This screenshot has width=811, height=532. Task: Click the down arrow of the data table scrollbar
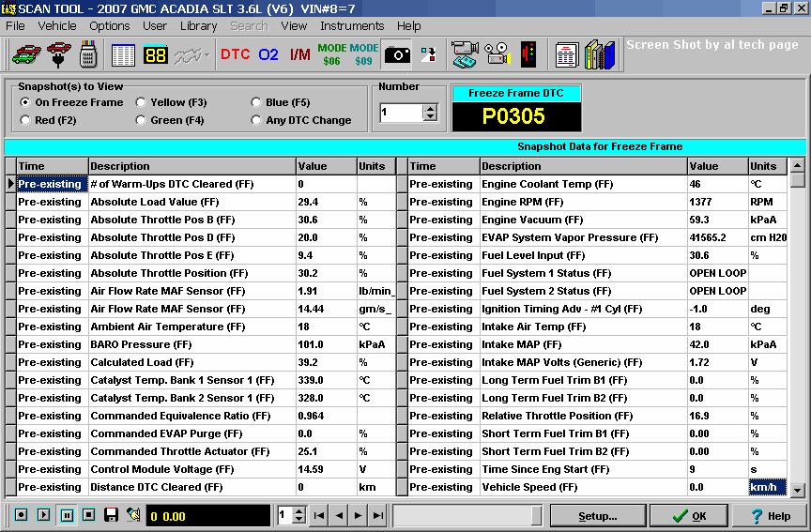[x=798, y=490]
